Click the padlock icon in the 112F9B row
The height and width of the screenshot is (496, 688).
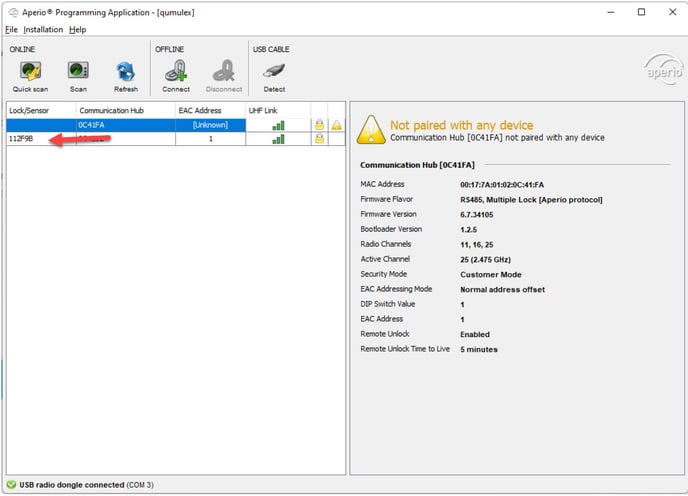pyautogui.click(x=319, y=139)
